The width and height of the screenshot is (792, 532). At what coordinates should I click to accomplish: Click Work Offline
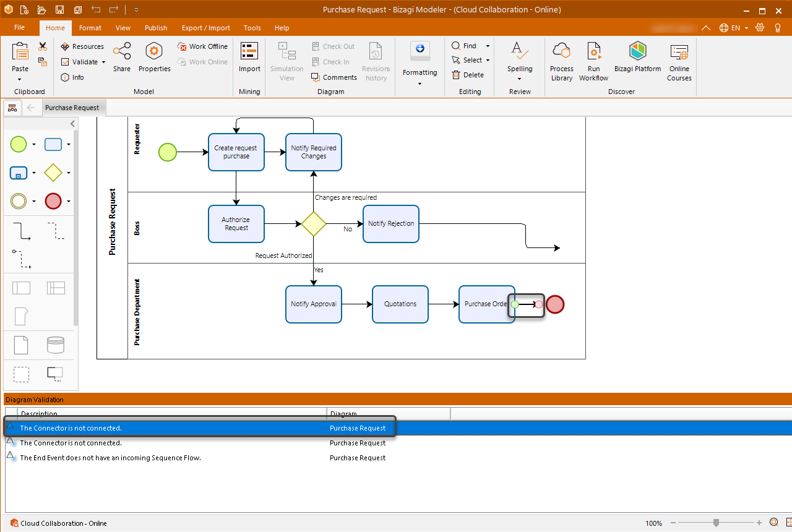(202, 46)
